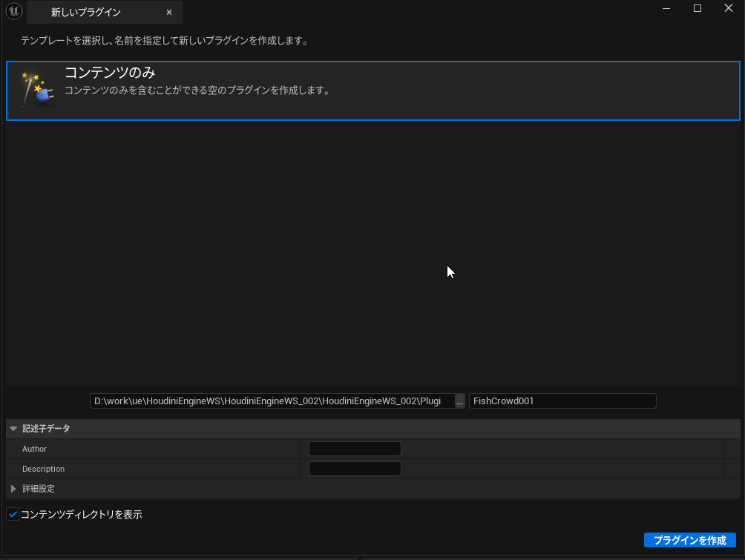Click the magic wand template icon
The height and width of the screenshot is (560, 745).
click(38, 89)
